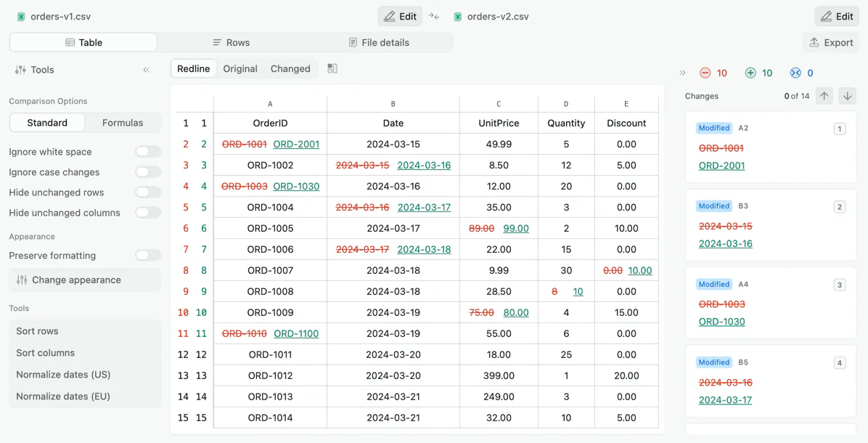Click new date 2024-03-18 in row 7
The height and width of the screenshot is (443, 868).
click(424, 249)
